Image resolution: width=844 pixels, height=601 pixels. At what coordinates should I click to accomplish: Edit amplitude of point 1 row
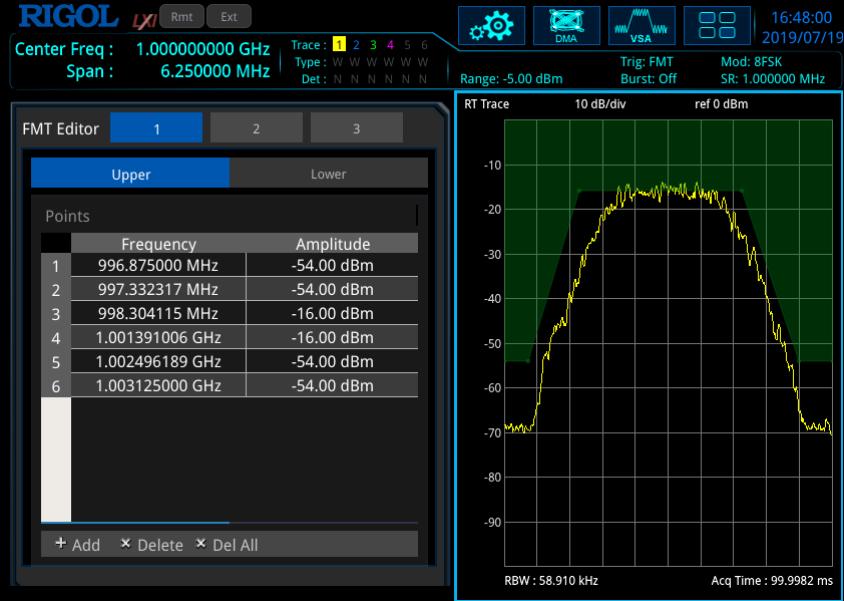[x=332, y=265]
